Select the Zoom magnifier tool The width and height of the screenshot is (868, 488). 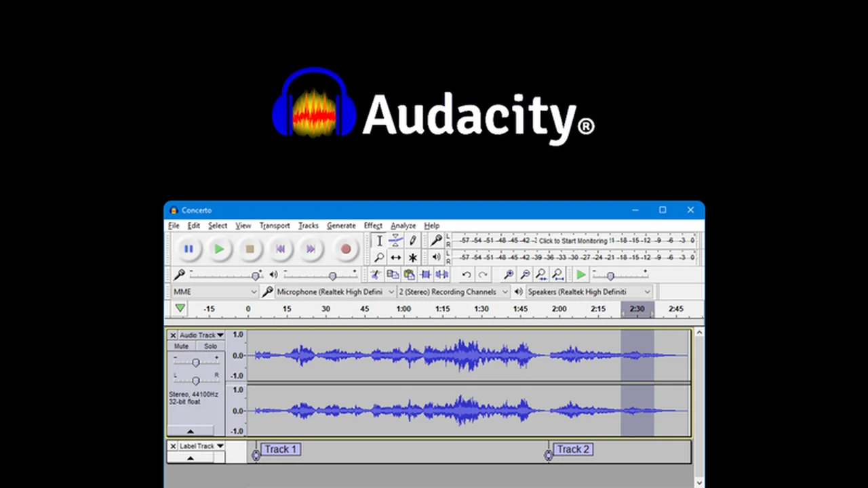click(x=379, y=258)
